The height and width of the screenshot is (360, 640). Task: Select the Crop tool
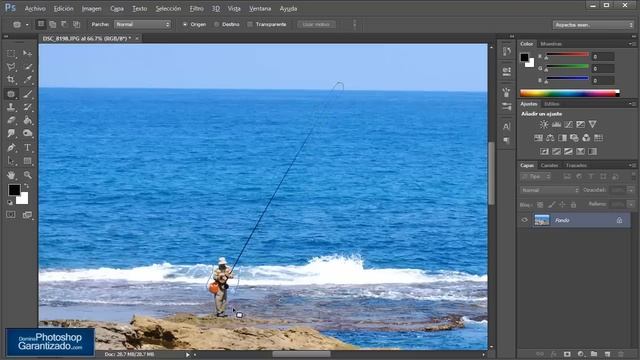pyautogui.click(x=11, y=80)
